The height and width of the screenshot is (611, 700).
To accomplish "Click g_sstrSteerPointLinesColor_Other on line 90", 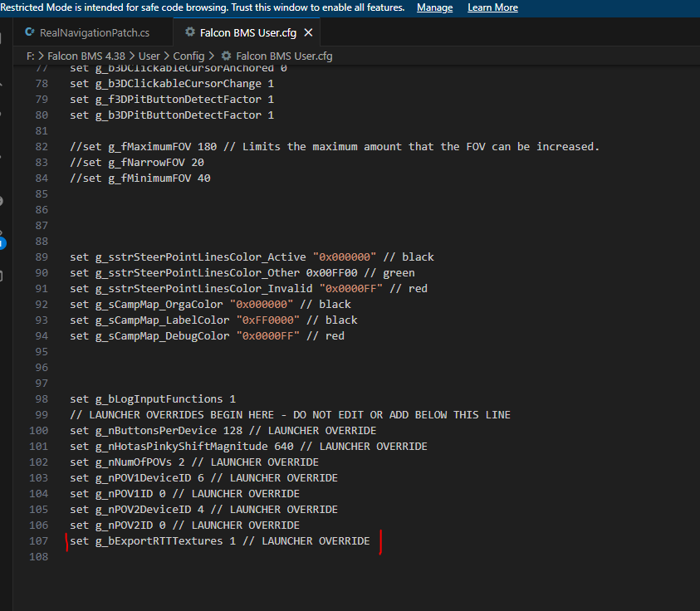I will pyautogui.click(x=198, y=273).
